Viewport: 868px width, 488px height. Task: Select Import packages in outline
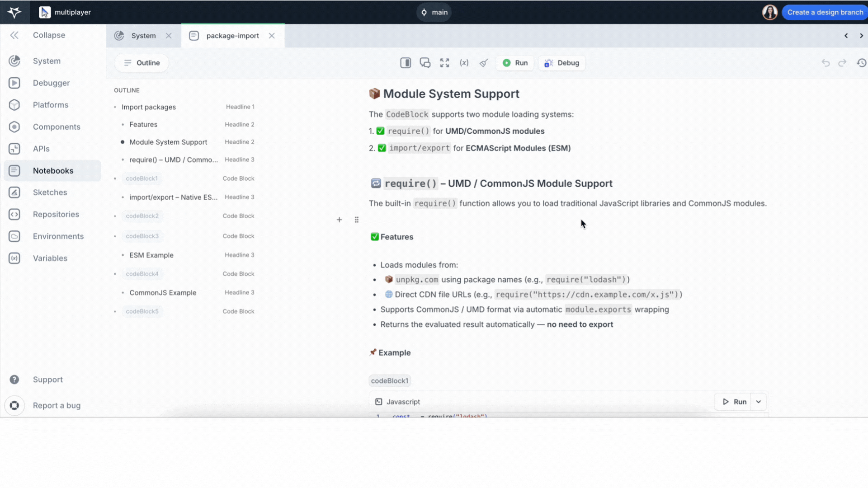click(x=149, y=107)
